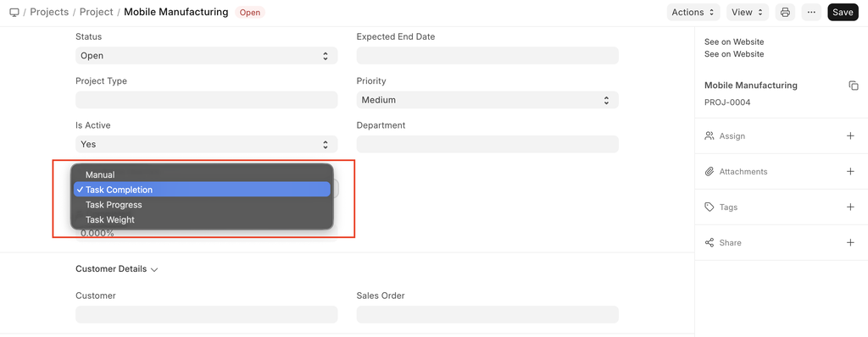Go to Projects in the breadcrumb
Screen dimensions: 868x337
coord(49,12)
